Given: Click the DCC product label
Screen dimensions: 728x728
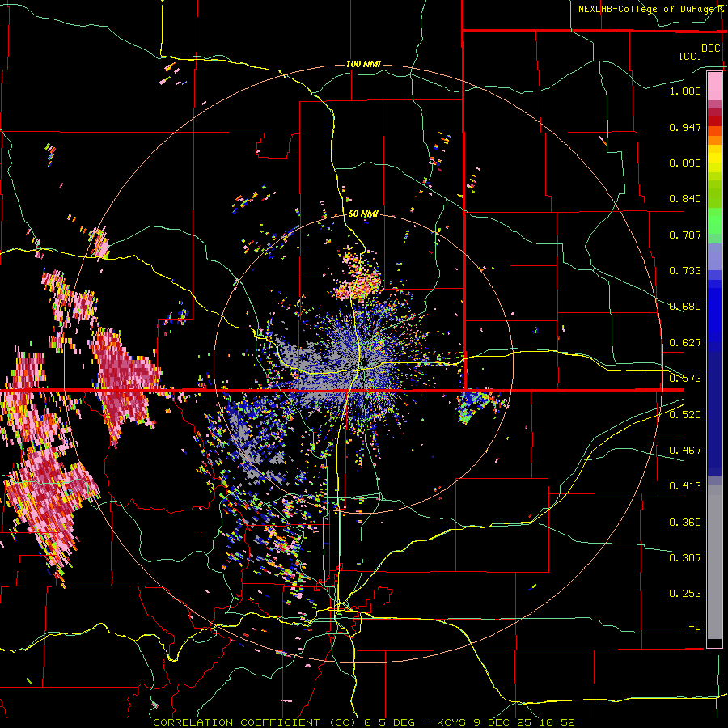Looking at the screenshot, I should coord(711,49).
